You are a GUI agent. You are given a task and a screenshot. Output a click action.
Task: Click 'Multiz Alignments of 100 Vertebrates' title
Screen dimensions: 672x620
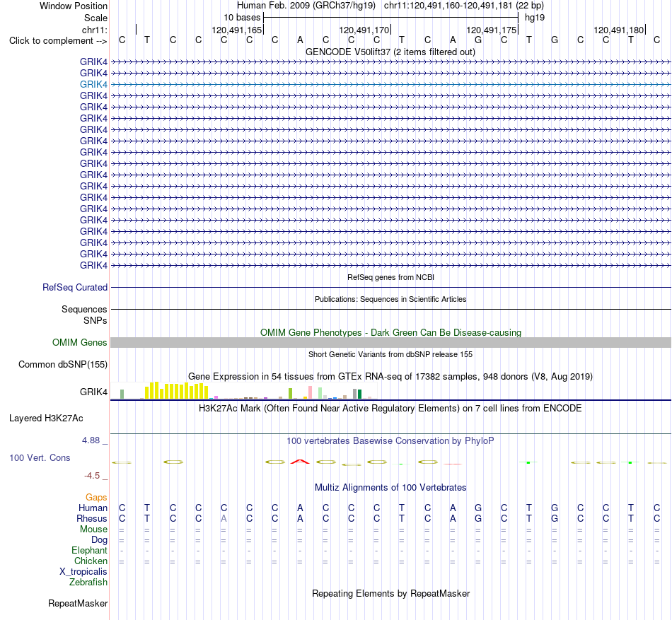(390, 487)
